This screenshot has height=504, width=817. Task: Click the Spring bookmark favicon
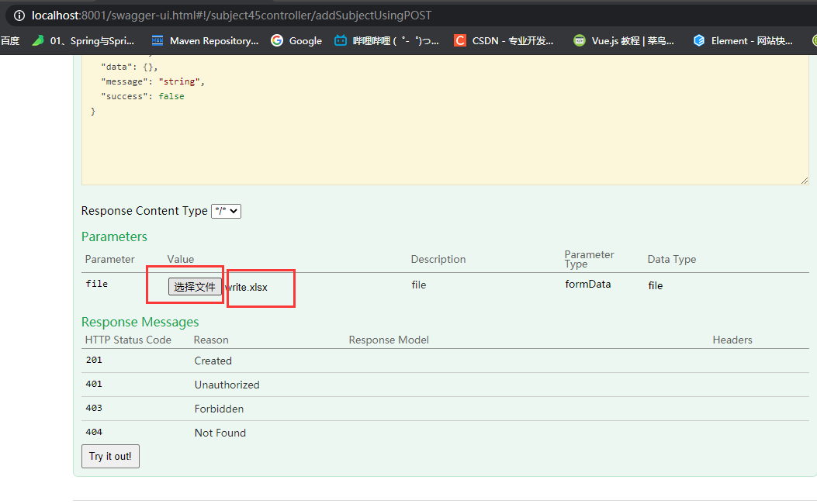(36, 40)
